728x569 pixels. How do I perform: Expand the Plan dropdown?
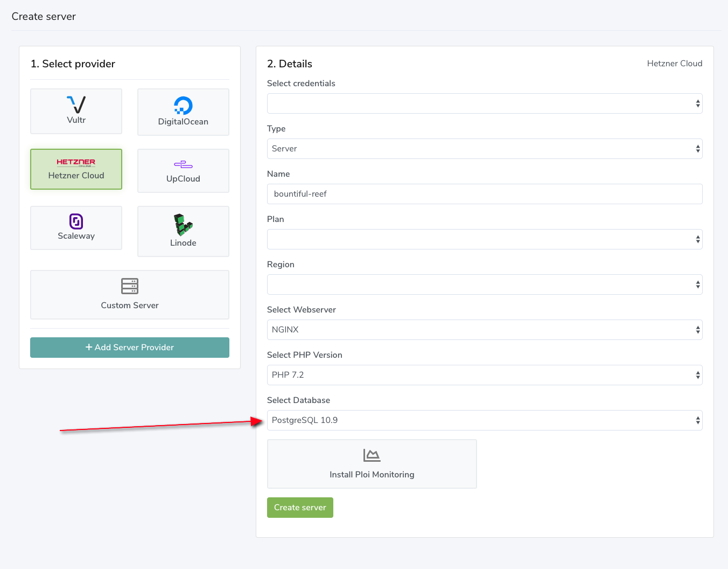pyautogui.click(x=485, y=239)
